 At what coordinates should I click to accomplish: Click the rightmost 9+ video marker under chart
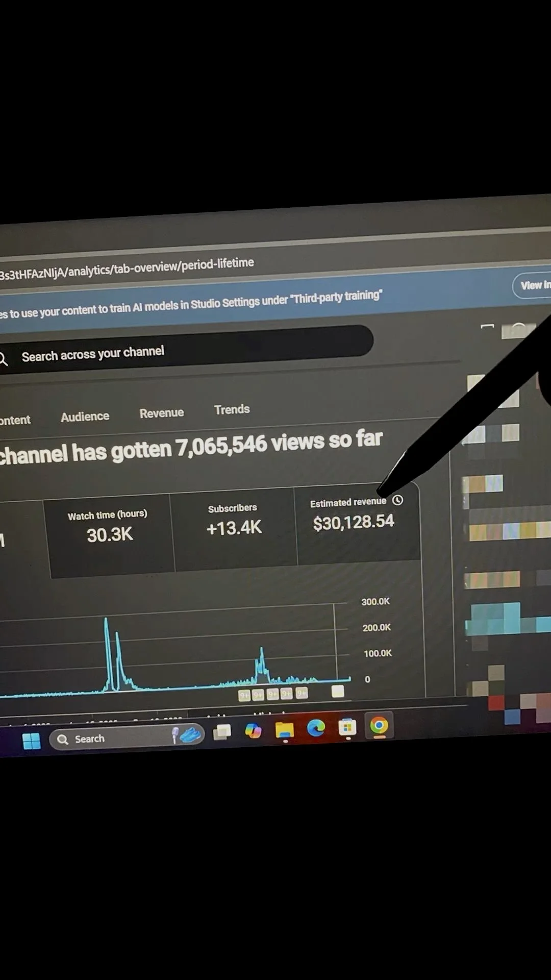(302, 693)
